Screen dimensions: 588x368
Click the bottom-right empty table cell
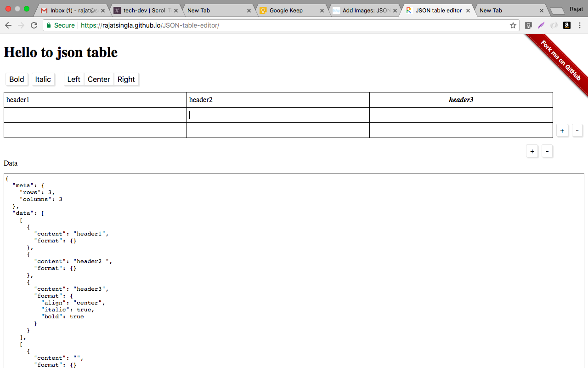pos(461,130)
